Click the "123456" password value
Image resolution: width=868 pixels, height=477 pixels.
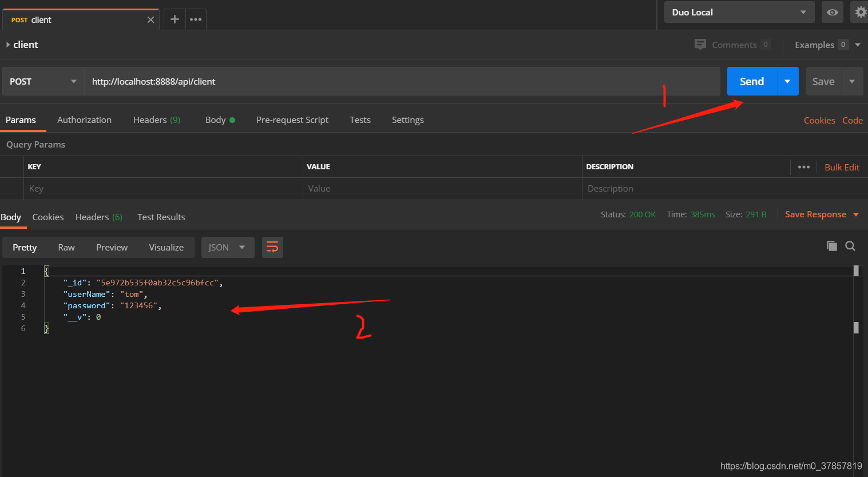pos(138,305)
